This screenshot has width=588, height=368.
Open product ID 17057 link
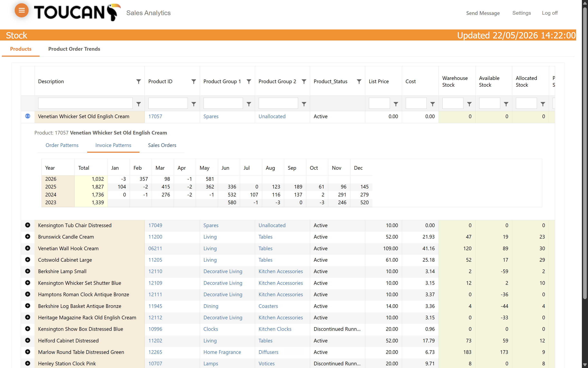(x=155, y=116)
